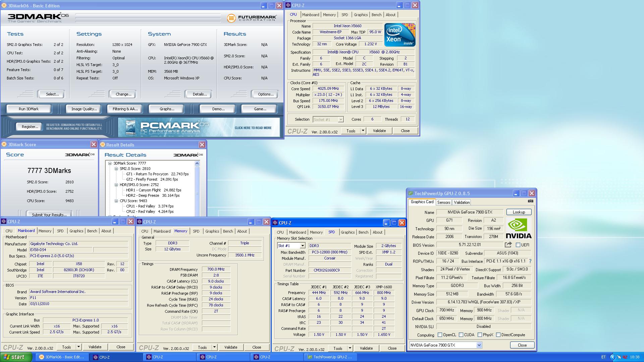Switch to TechPowerUp GPU-Z taskbar item
The width and height of the screenshot is (644, 362).
coord(330,357)
